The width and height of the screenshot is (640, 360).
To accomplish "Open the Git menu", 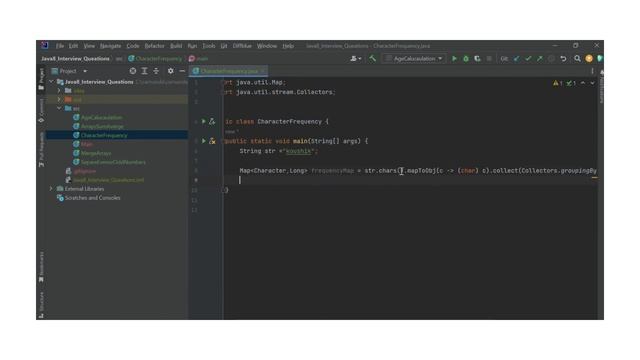I will 224,46.
